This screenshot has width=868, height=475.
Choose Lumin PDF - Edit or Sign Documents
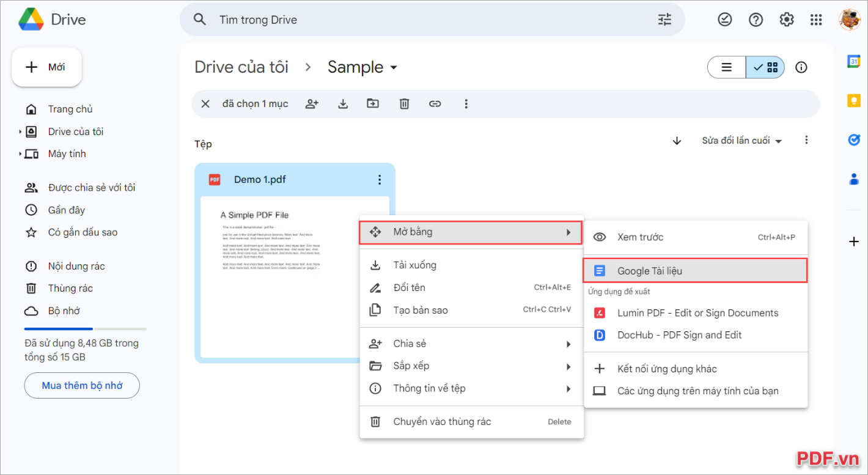coord(696,313)
